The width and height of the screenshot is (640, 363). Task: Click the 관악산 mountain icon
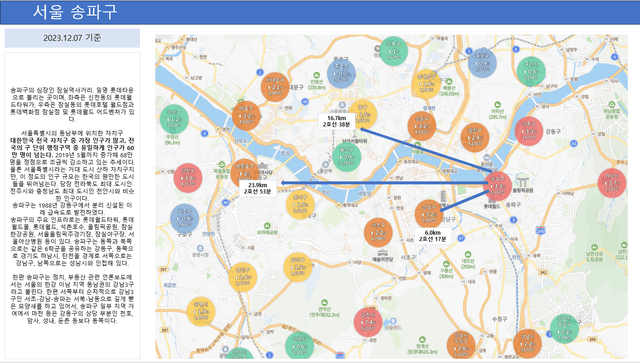324,303
